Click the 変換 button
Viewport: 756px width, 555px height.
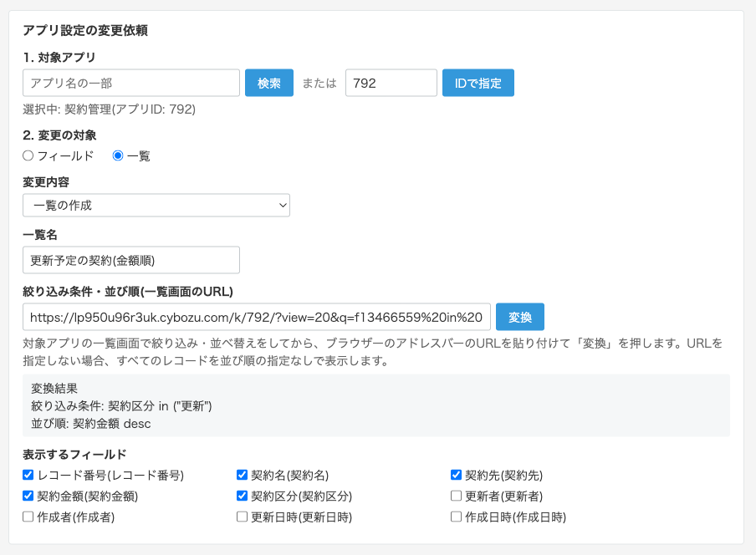pyautogui.click(x=520, y=317)
